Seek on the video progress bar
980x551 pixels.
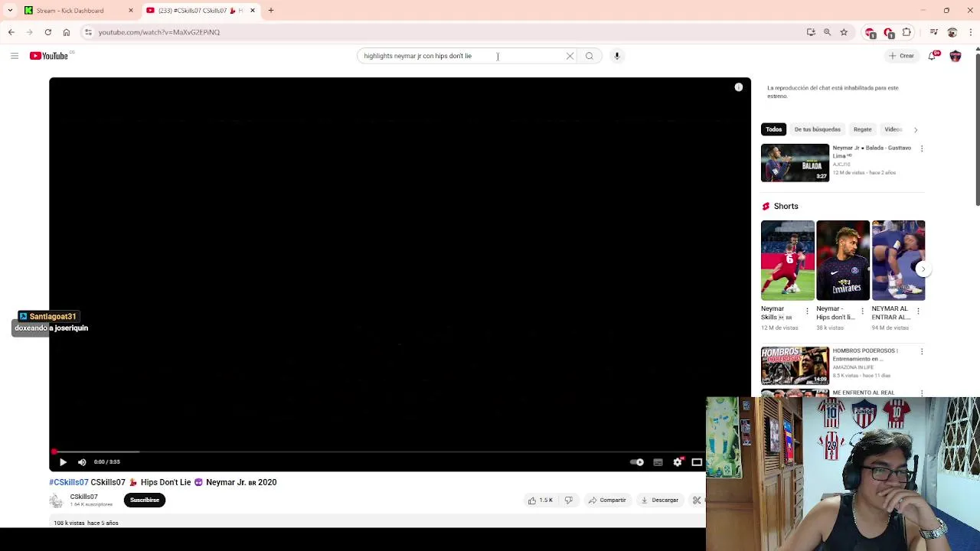pos(379,452)
